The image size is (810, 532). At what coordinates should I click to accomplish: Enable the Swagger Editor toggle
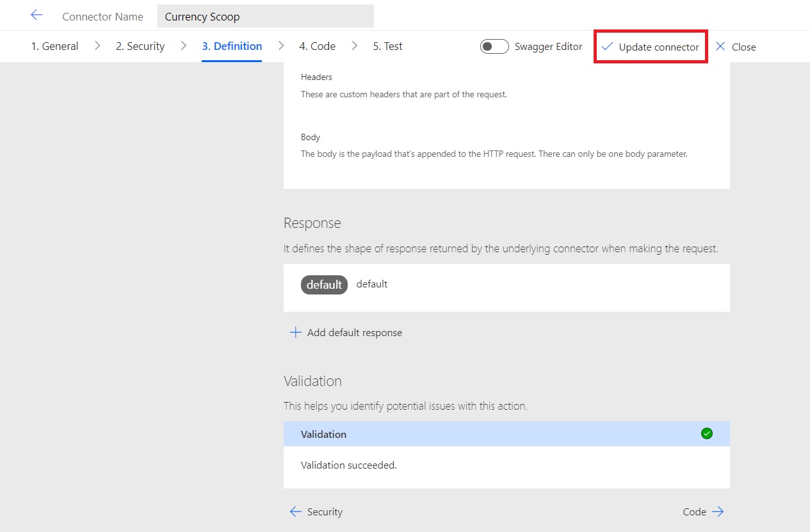click(x=494, y=46)
